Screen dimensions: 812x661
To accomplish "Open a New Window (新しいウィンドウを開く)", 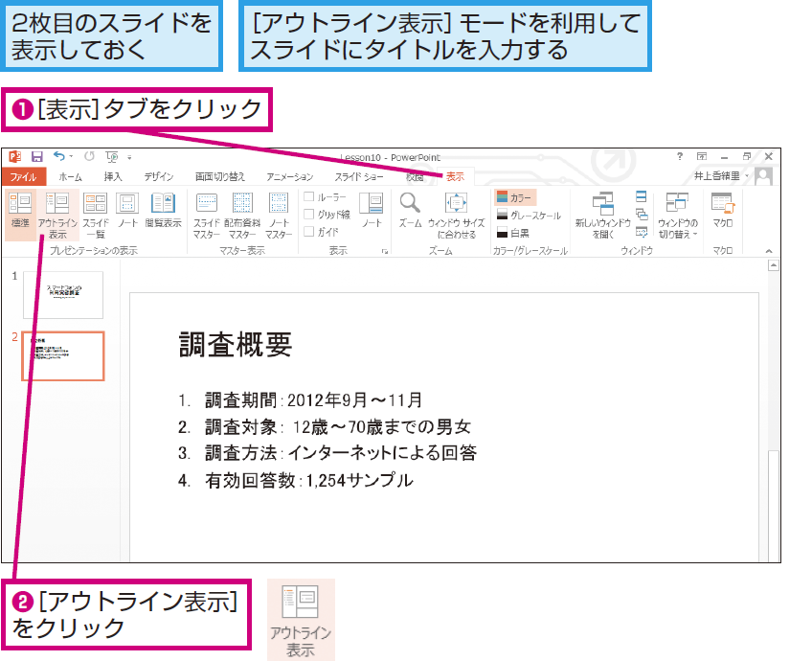I will (603, 216).
